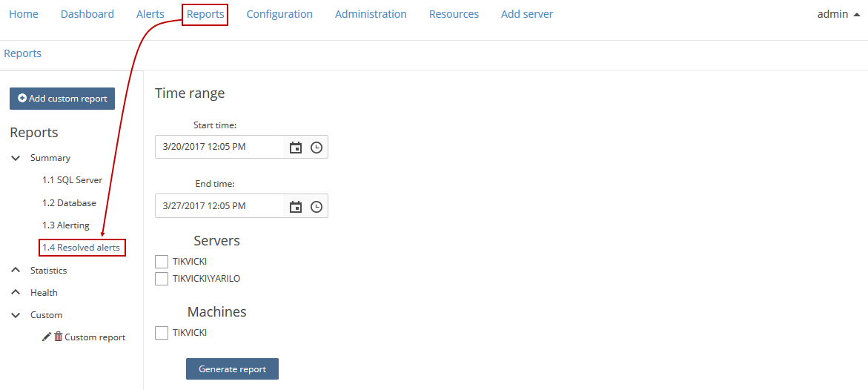Edit Custom report with the pencil icon

point(47,337)
